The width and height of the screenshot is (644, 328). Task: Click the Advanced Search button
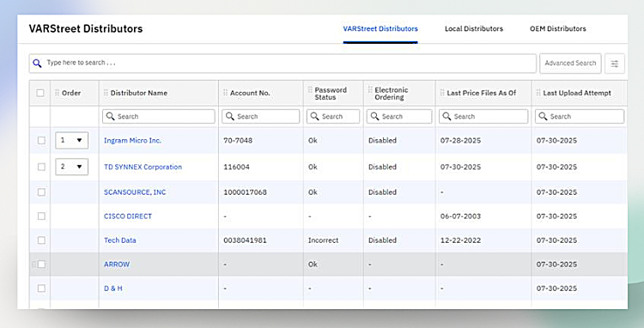570,64
